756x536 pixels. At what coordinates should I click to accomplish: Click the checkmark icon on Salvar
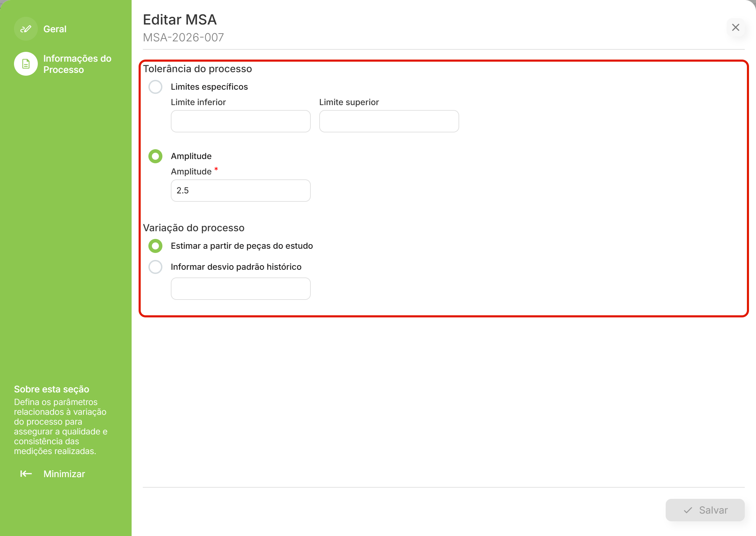[x=688, y=510]
